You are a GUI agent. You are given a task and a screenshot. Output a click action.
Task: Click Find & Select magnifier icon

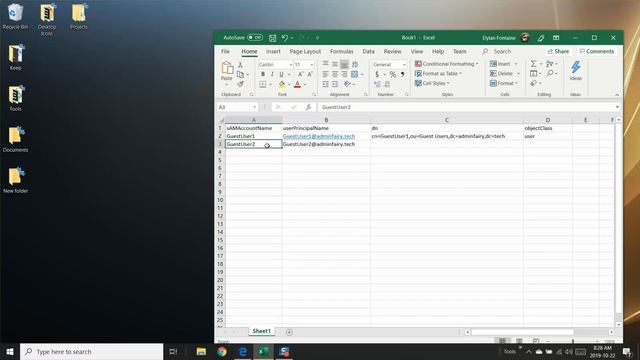pyautogui.click(x=550, y=73)
